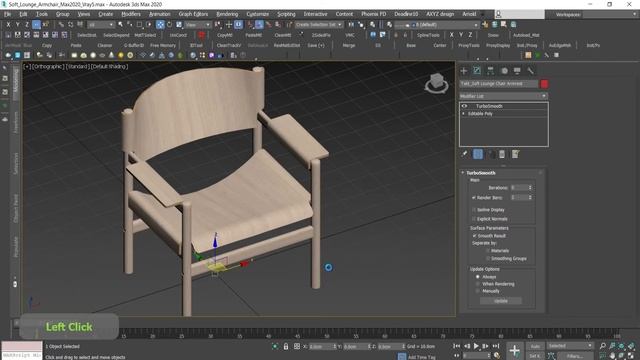Open the Hierarchy command panel tab
Viewport: 640px width, 360px height.
click(490, 71)
